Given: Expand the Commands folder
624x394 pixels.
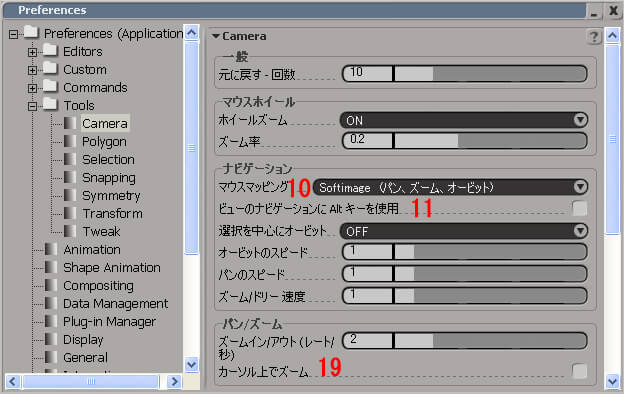Looking at the screenshot, I should coord(32,88).
